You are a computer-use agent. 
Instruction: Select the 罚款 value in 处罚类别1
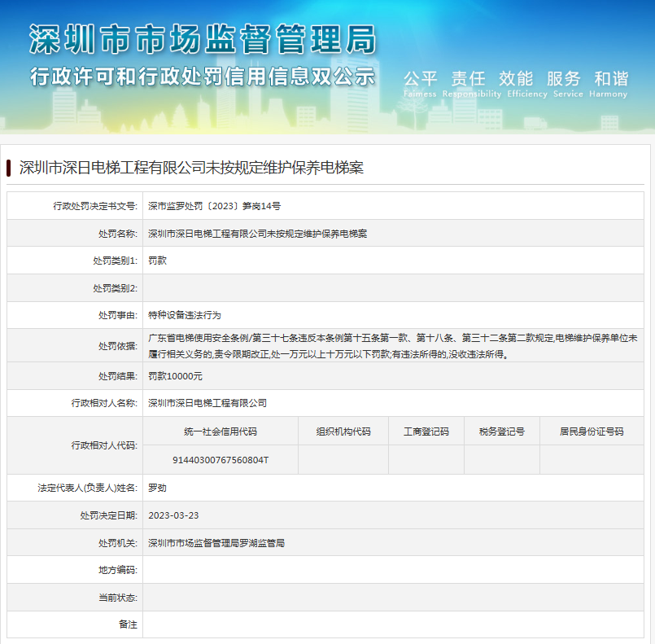(x=157, y=261)
